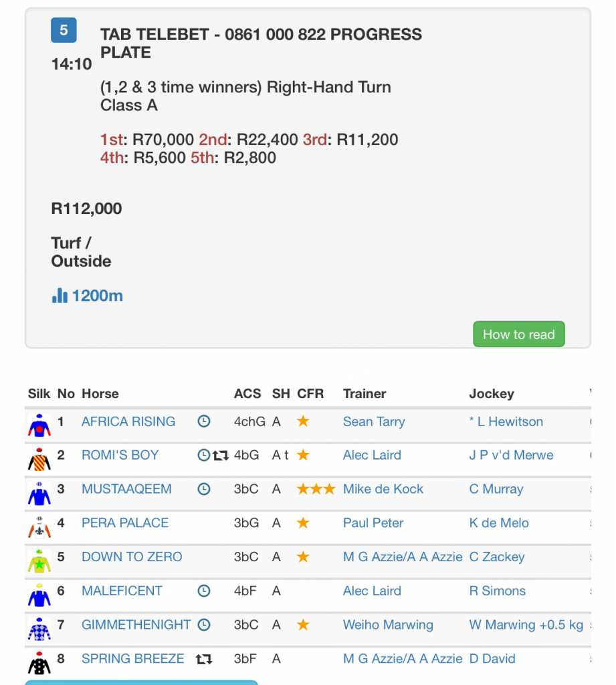Click the three-star CFR rating for MUSTAAQEEM
The width and height of the screenshot is (616, 685).
pyautogui.click(x=316, y=489)
